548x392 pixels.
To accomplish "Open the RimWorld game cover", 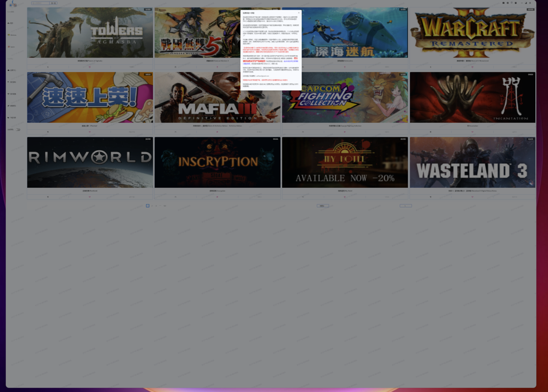I will [x=90, y=162].
